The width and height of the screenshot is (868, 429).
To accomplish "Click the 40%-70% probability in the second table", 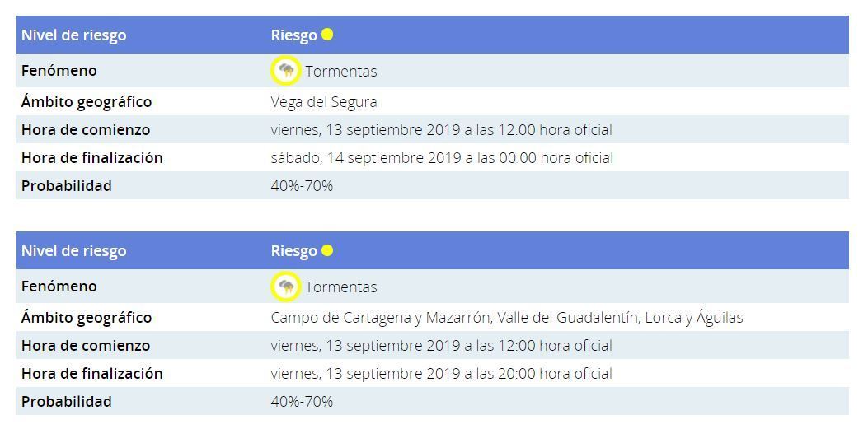I will [x=302, y=402].
